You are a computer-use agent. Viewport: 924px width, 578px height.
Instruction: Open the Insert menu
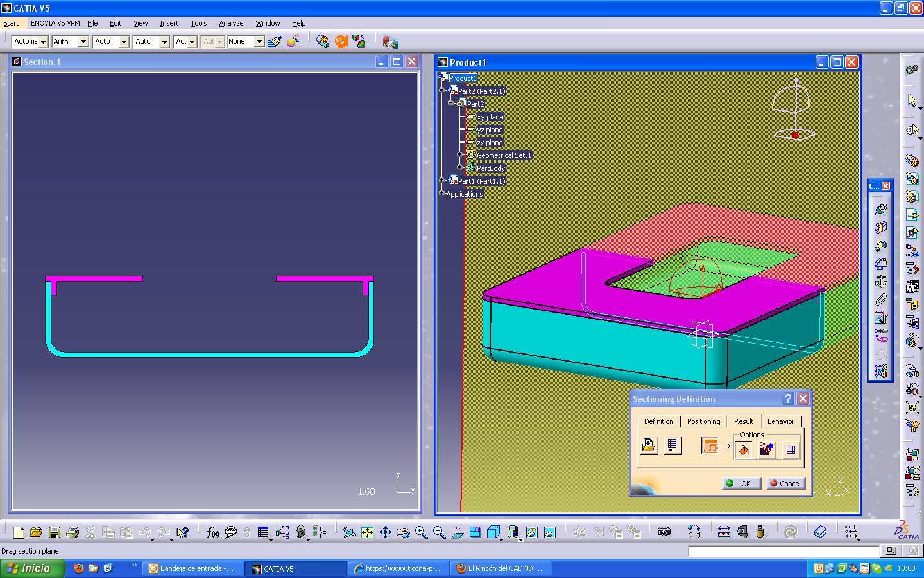(x=169, y=23)
